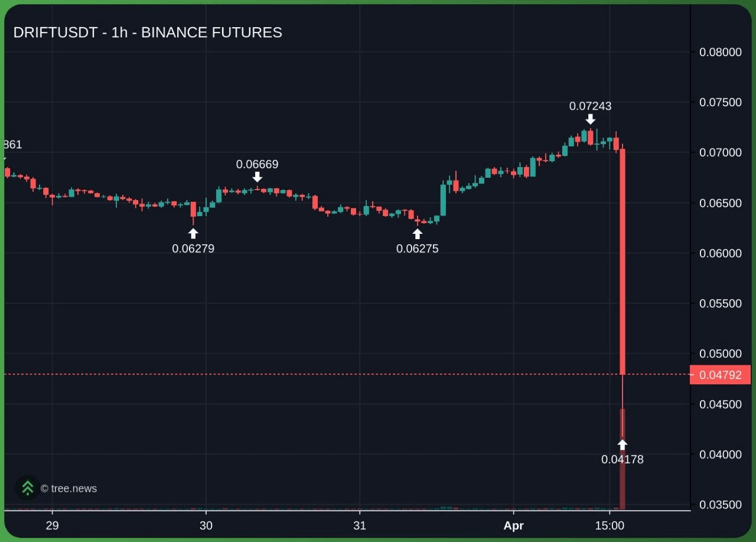756x542 pixels.
Task: Click the green tree.news logo icon
Action: pyautogui.click(x=27, y=488)
